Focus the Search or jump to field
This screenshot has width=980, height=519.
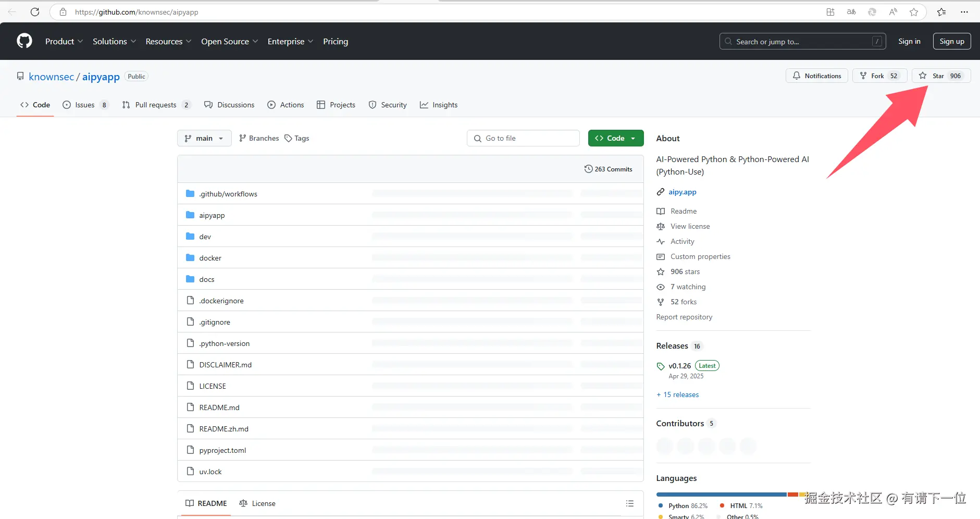click(x=803, y=41)
